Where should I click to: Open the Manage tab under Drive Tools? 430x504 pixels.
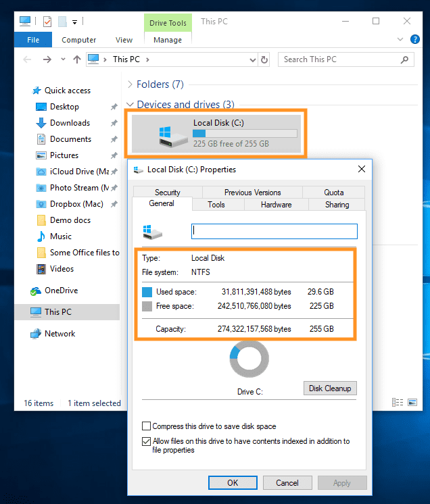point(168,40)
